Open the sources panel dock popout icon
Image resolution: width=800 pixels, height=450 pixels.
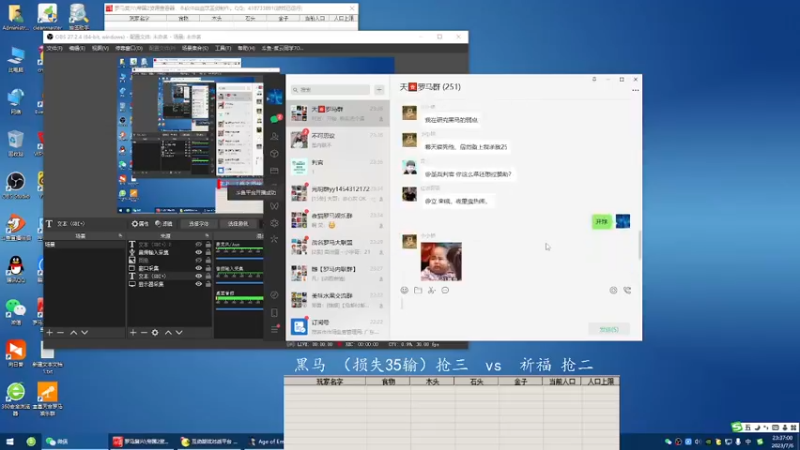(207, 236)
